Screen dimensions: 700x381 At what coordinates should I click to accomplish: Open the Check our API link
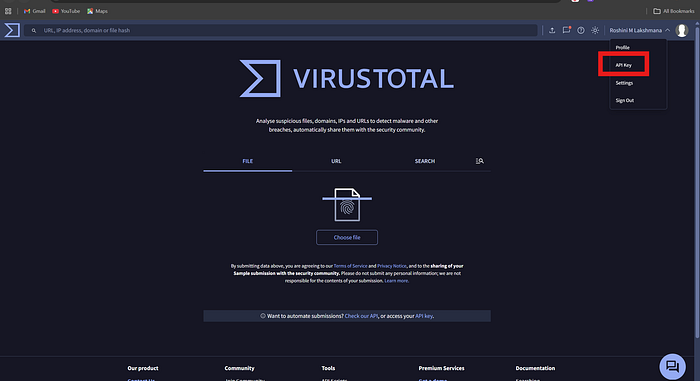point(361,316)
